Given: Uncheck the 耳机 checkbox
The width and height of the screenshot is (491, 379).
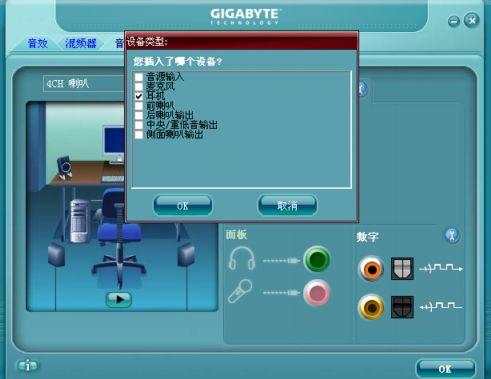Looking at the screenshot, I should click(139, 96).
